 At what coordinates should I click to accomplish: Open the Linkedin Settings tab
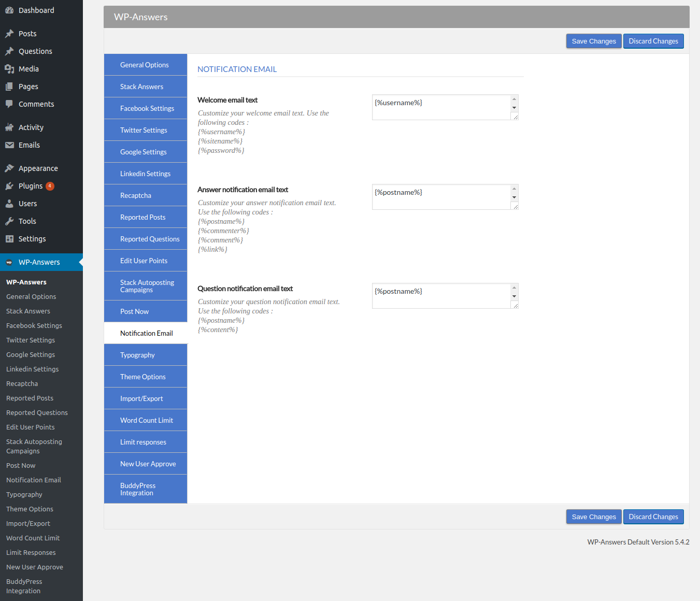[x=146, y=174]
